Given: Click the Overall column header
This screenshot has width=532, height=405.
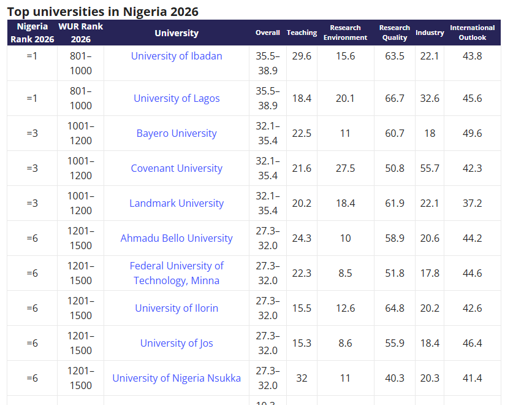Looking at the screenshot, I should pos(268,33).
